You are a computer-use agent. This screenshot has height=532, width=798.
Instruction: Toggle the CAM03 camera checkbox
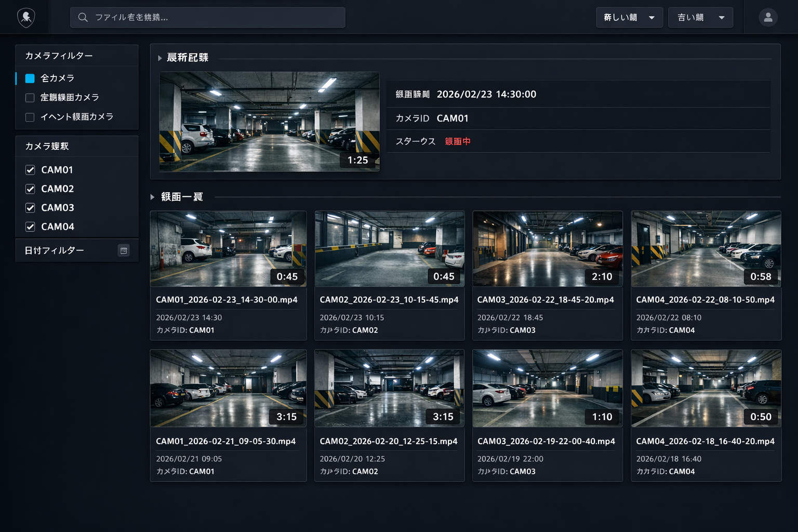tap(30, 208)
